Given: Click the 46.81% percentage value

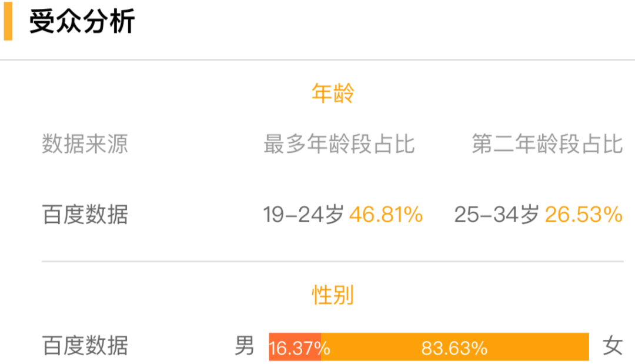Looking at the screenshot, I should click(386, 215).
